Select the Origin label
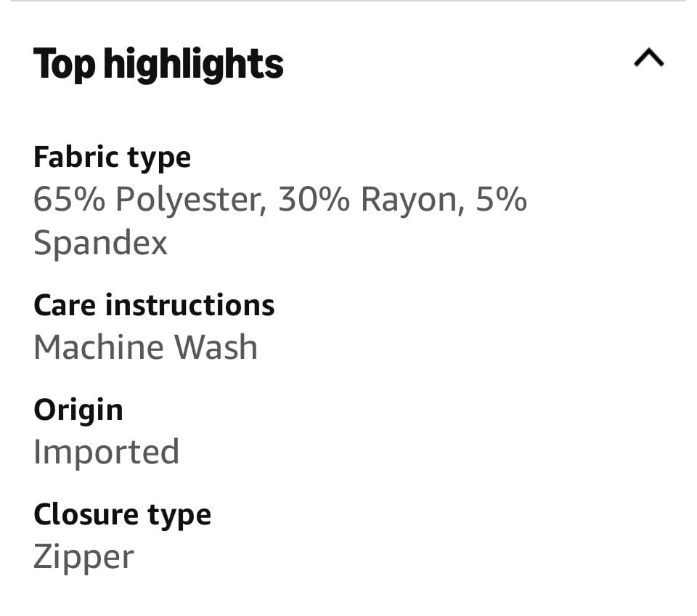Screen dimensions: 697x616 (x=78, y=411)
